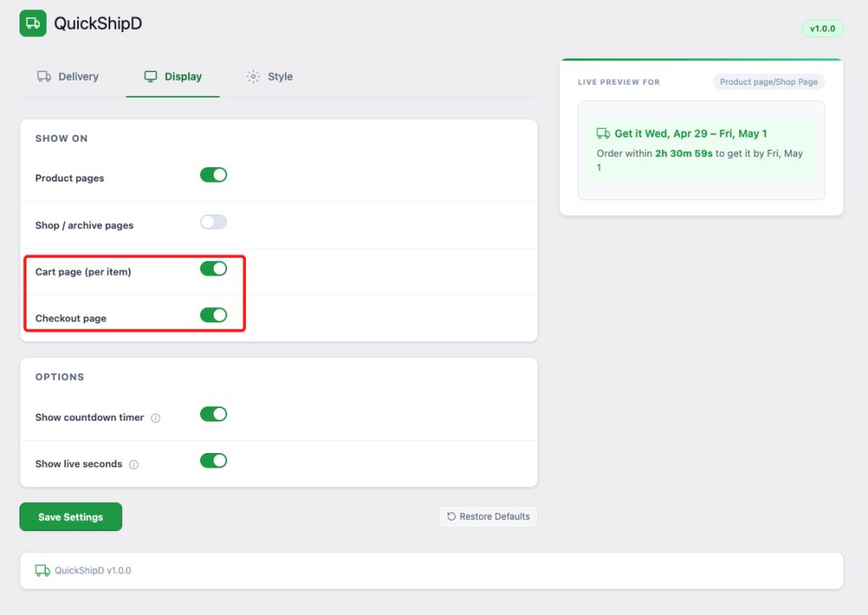Viewport: 868px width, 615px height.
Task: Click the monitor icon on Display tab
Action: click(x=151, y=76)
